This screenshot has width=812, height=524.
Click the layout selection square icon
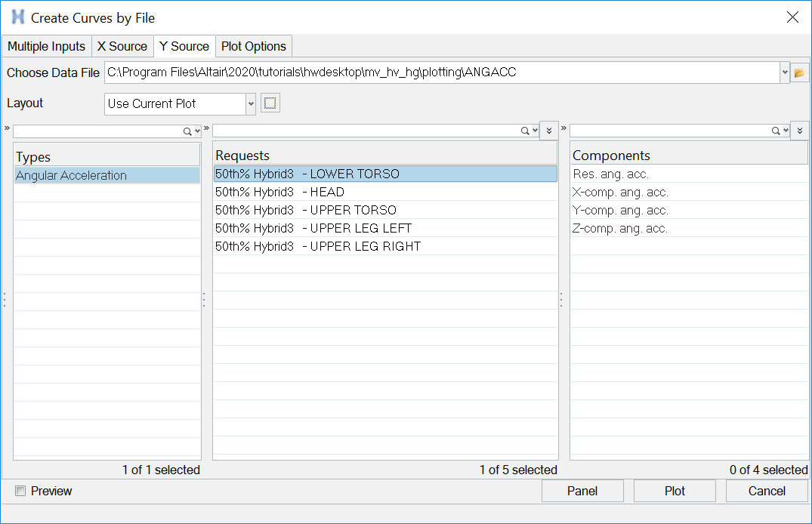coord(270,103)
